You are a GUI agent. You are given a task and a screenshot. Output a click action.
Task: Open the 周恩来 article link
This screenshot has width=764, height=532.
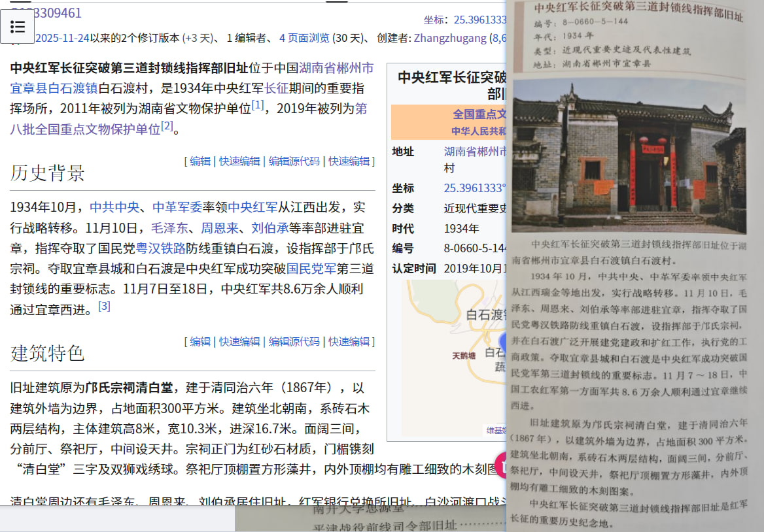coord(218,228)
